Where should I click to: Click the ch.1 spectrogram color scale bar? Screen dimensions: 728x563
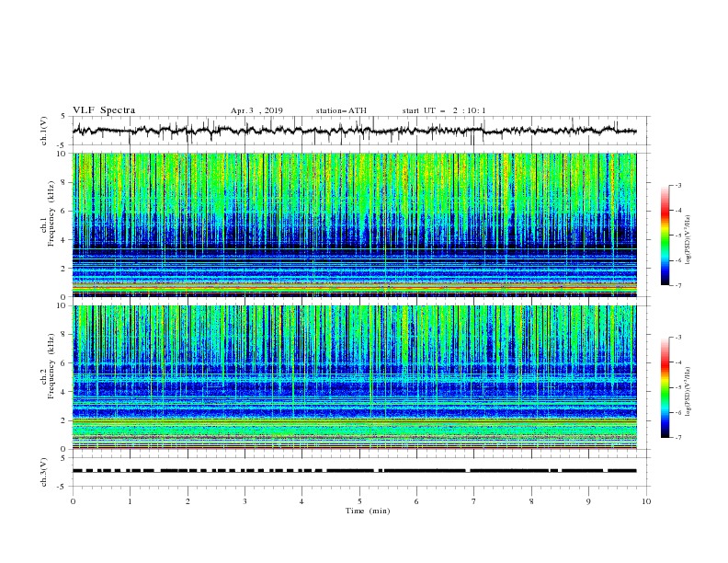click(x=665, y=236)
